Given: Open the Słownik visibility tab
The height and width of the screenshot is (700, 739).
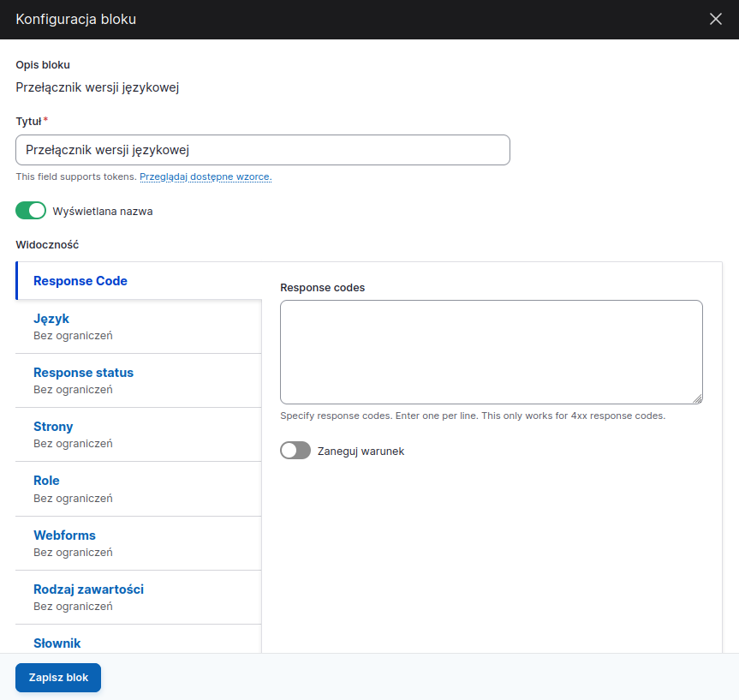Looking at the screenshot, I should [57, 643].
